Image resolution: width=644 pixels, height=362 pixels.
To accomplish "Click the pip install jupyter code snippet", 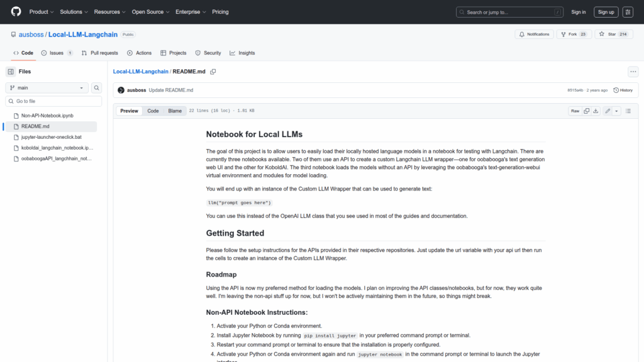I will click(330, 336).
